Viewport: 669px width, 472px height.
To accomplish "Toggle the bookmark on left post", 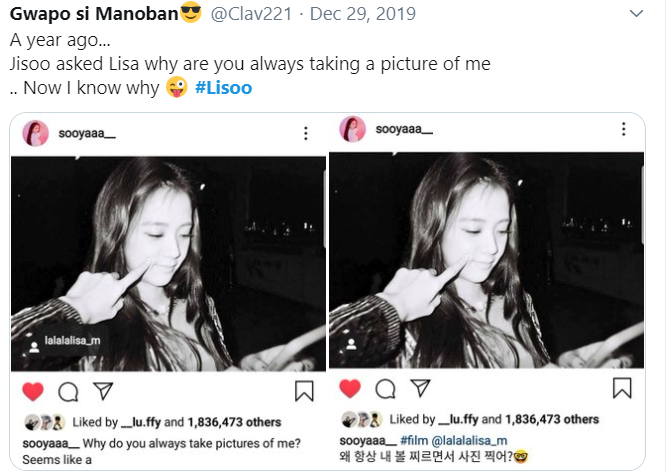I will (304, 391).
